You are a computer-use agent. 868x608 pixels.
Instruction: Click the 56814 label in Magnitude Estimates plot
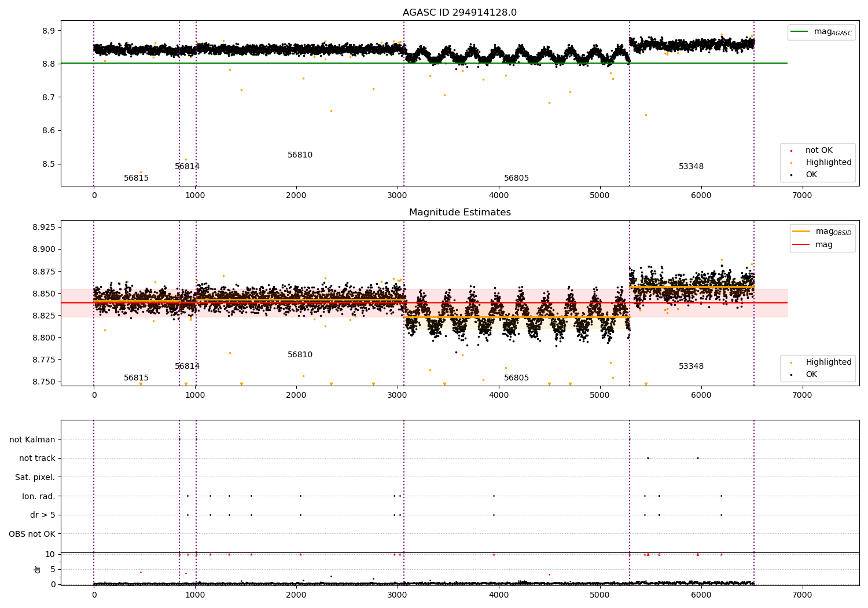tap(187, 367)
